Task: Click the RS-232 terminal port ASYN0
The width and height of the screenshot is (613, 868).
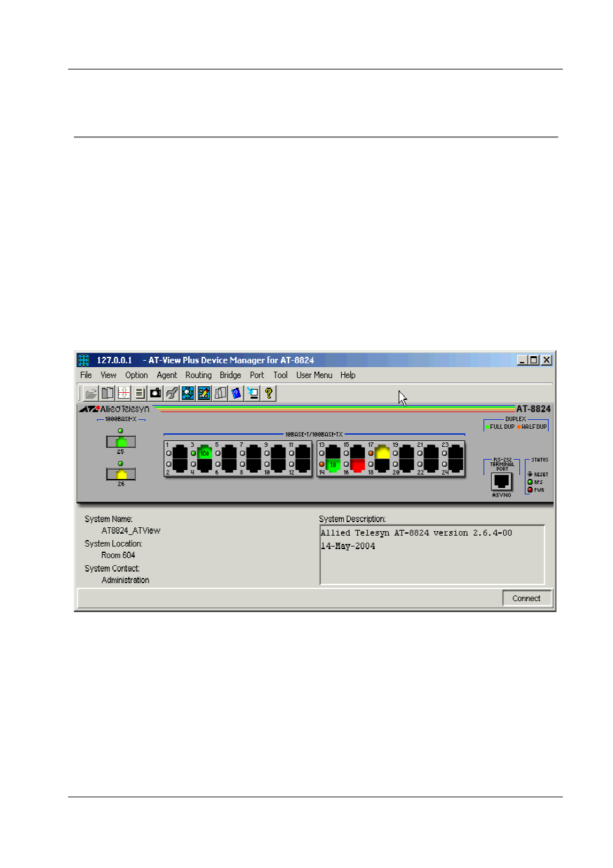Action: click(502, 482)
